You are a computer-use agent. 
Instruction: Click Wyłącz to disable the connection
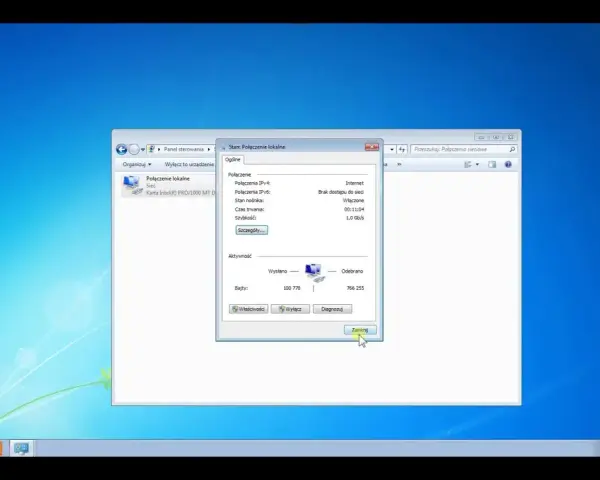pyautogui.click(x=290, y=309)
